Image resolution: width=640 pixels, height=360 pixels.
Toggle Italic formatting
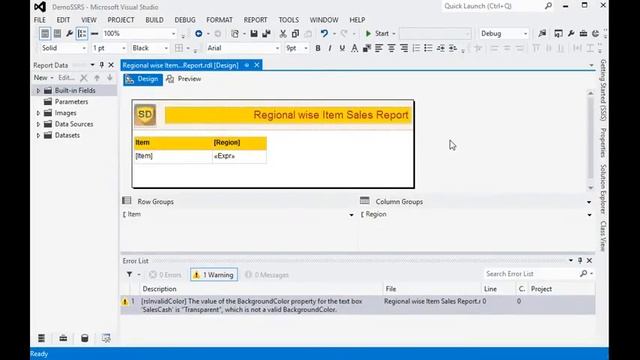(x=330, y=48)
